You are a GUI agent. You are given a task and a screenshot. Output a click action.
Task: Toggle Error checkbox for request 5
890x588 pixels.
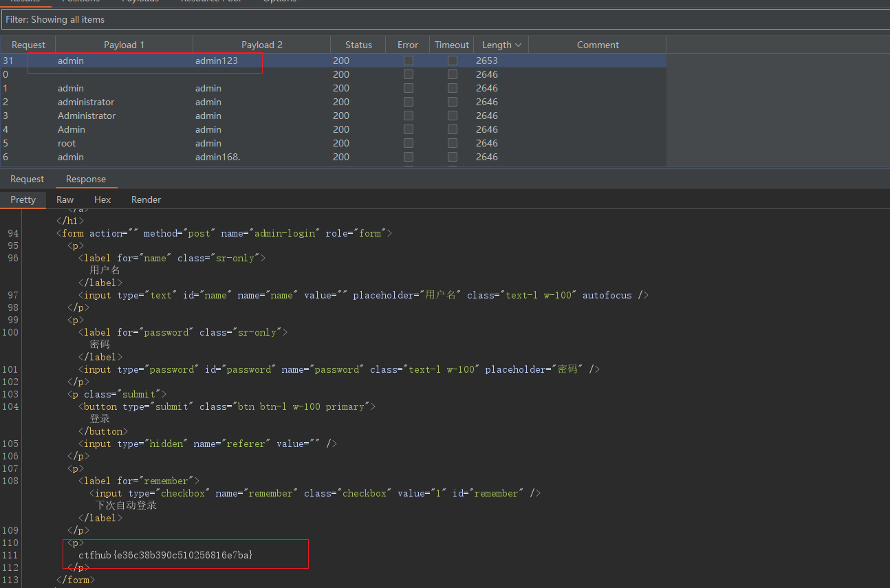pyautogui.click(x=409, y=143)
